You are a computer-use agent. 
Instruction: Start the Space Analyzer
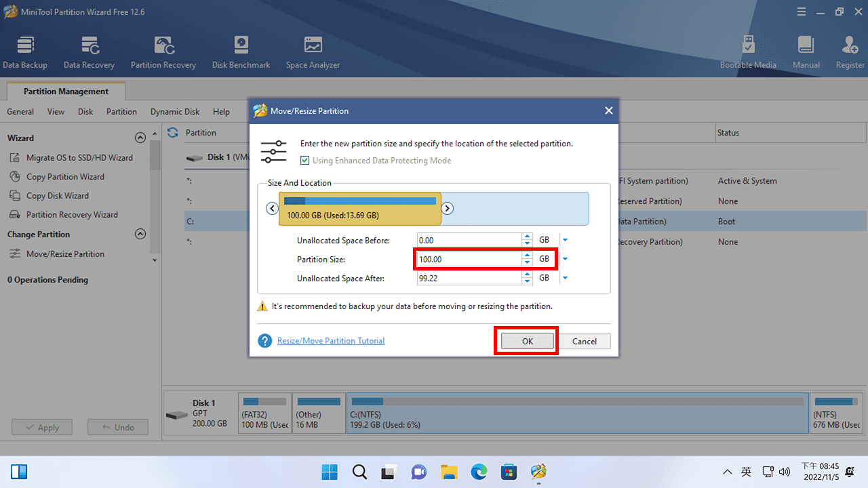pos(313,51)
